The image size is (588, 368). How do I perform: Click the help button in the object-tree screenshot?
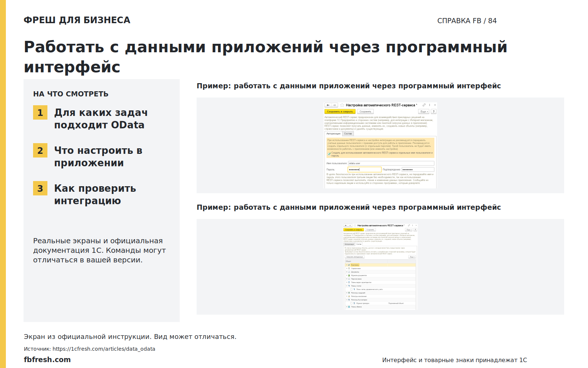pos(415,230)
